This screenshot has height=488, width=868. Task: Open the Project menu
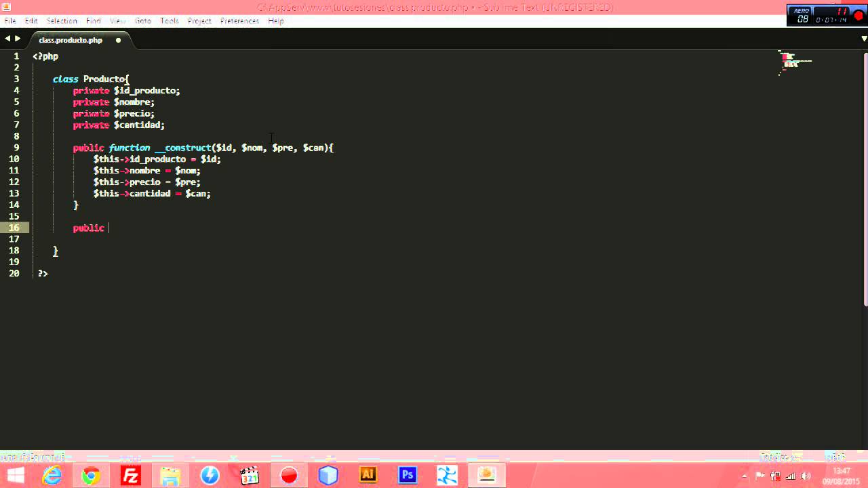199,21
